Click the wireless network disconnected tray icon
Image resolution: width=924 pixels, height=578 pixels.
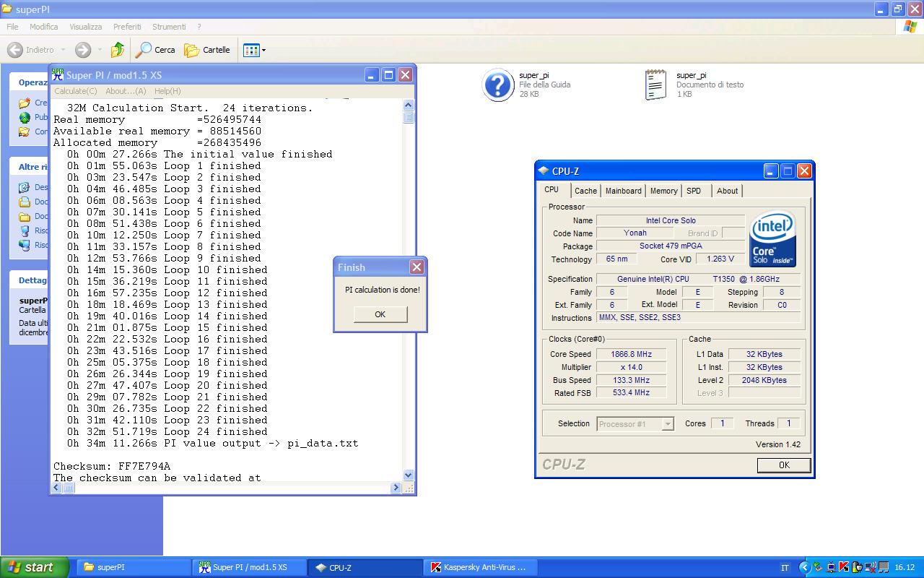(870, 567)
